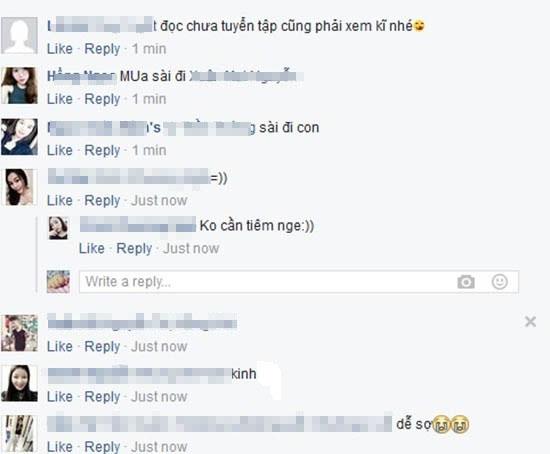Open avatar beside the reply input box

[58, 281]
